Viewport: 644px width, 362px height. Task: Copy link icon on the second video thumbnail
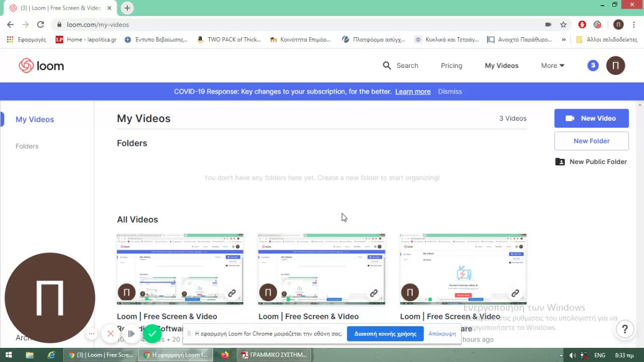373,293
